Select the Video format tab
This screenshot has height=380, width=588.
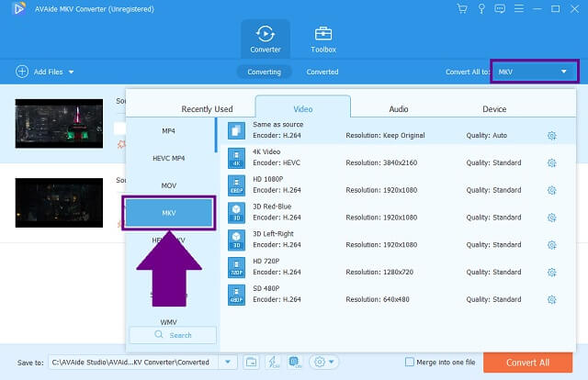click(x=303, y=107)
